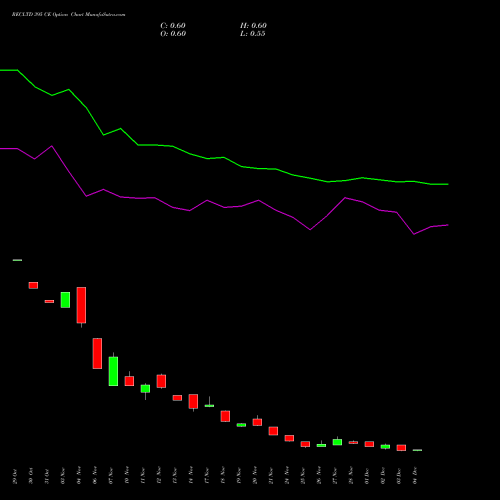This screenshot has height=500, width=500.
Task: Click the chart title text at top left
Action: 69,15
